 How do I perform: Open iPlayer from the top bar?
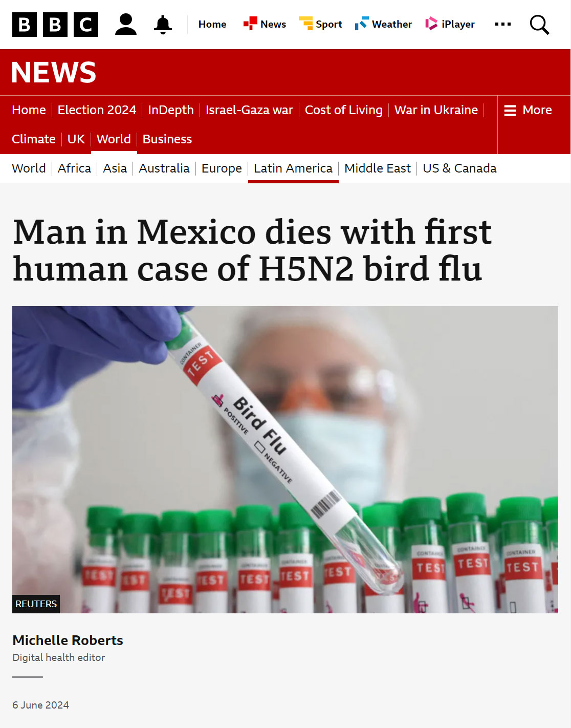tap(450, 24)
